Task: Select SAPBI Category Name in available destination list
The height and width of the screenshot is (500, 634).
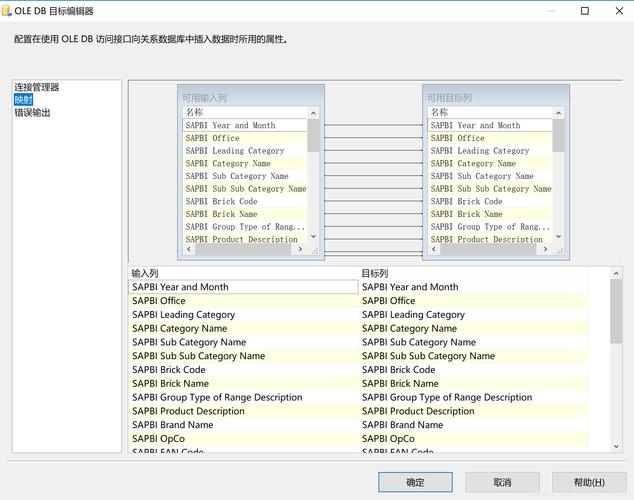Action: [490, 163]
